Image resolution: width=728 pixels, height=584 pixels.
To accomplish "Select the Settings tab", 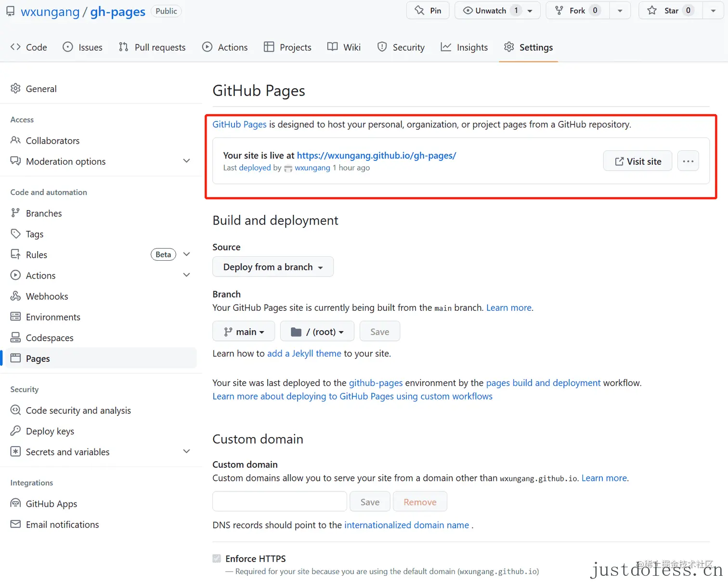I will point(529,47).
